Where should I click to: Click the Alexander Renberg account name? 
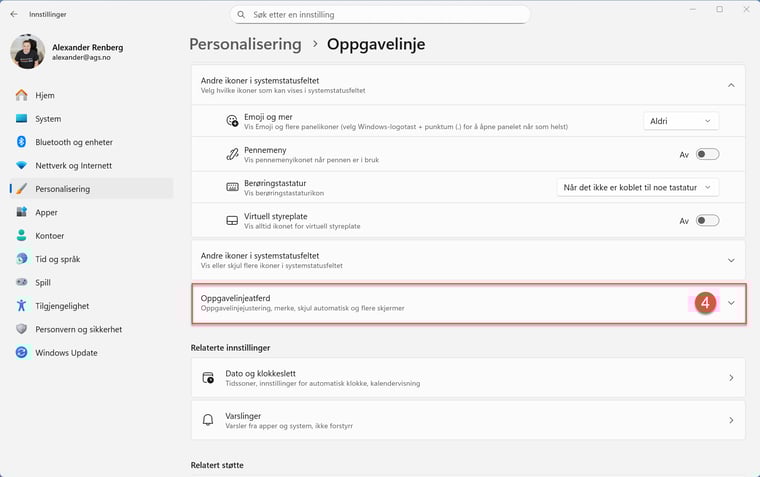tap(88, 47)
